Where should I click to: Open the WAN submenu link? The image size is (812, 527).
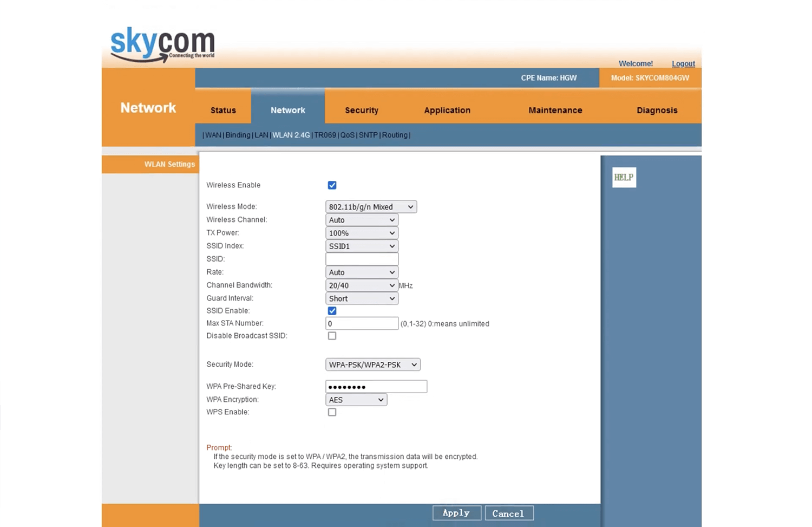point(213,135)
